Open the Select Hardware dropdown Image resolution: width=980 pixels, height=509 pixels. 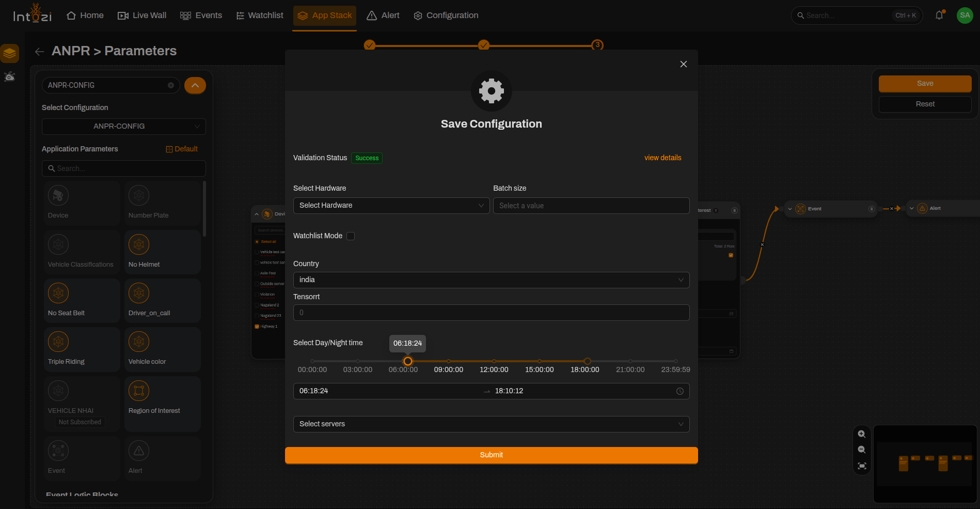point(391,206)
